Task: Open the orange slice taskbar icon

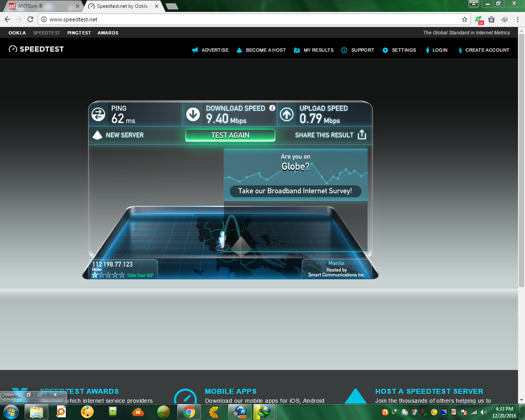Action: pos(214,412)
